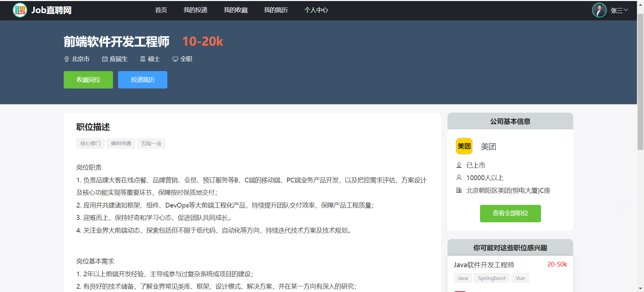The width and height of the screenshot is (644, 292).
Task: Click the 职位描述 heading
Action: coord(93,127)
